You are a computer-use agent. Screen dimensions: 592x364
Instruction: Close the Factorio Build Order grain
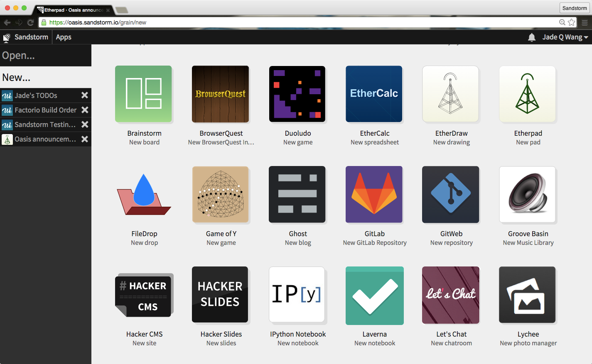85,110
